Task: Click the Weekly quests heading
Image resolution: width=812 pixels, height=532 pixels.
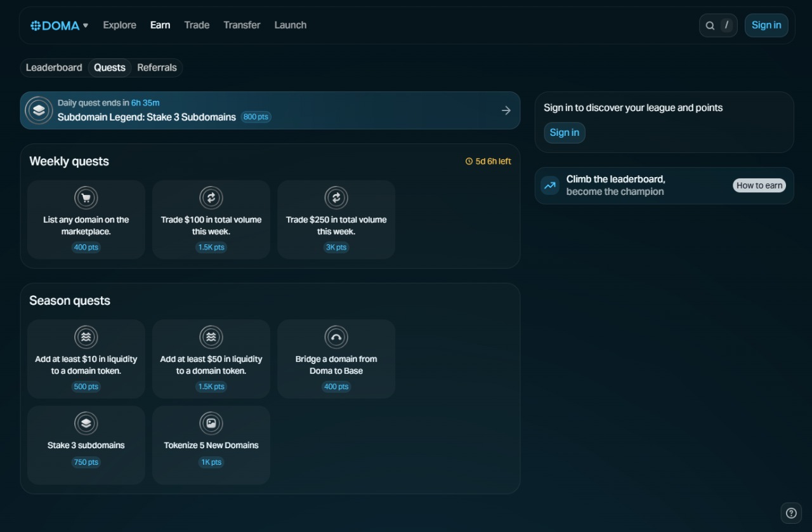Action: (69, 161)
